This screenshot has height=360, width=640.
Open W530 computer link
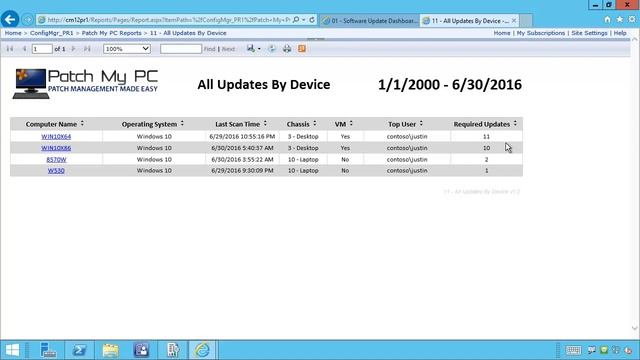pyautogui.click(x=56, y=171)
